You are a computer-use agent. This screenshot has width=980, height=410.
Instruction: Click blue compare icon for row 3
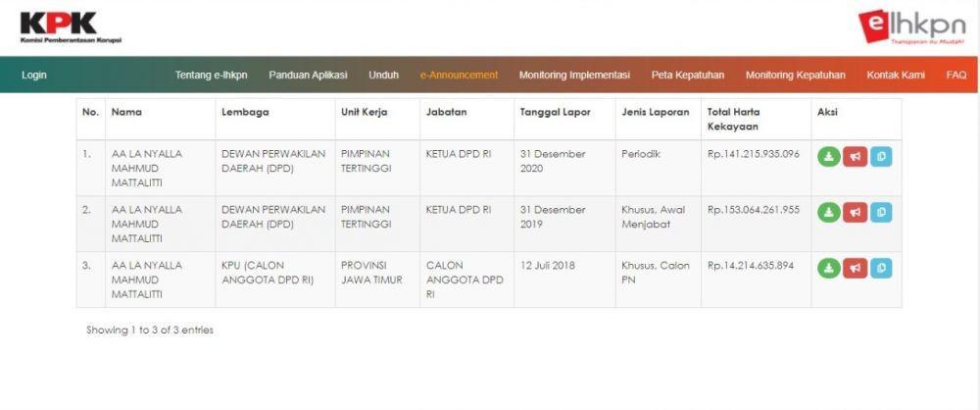coord(881,268)
